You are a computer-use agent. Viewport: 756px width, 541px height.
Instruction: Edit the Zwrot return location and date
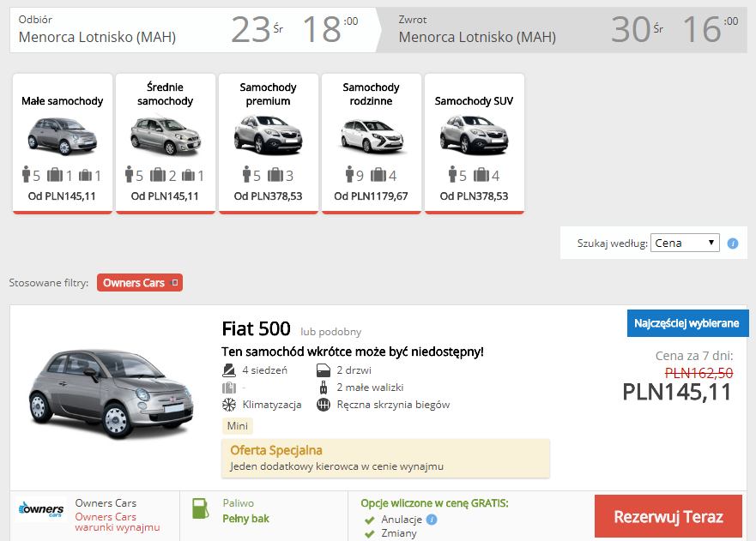click(x=566, y=30)
